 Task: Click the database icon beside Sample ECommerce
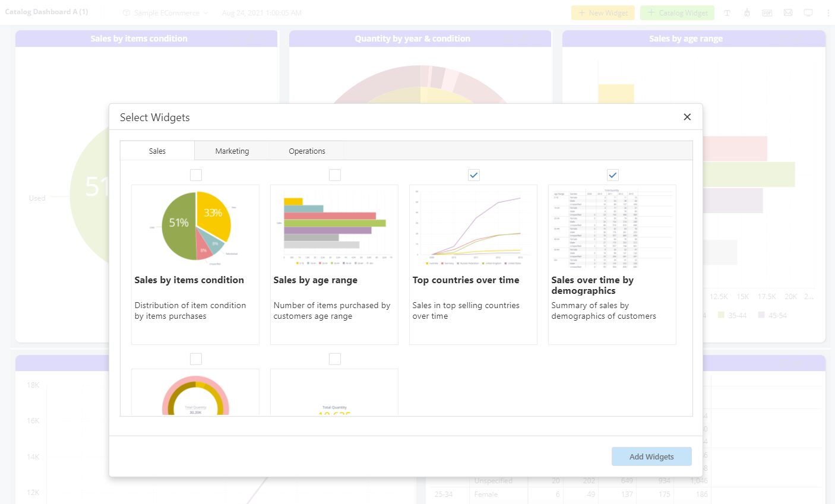click(126, 12)
